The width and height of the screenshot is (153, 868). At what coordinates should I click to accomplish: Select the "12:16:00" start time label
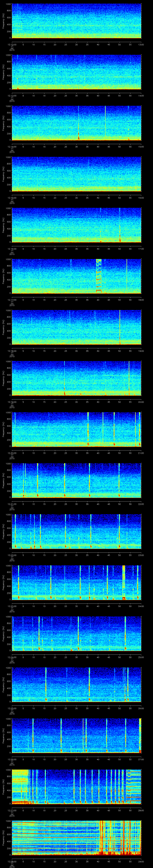[12, 249]
